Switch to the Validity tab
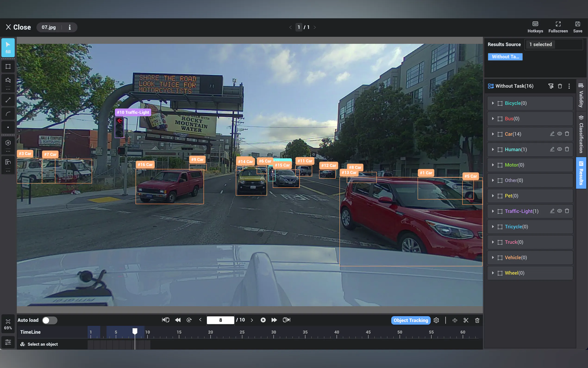588x368 pixels. [581, 96]
